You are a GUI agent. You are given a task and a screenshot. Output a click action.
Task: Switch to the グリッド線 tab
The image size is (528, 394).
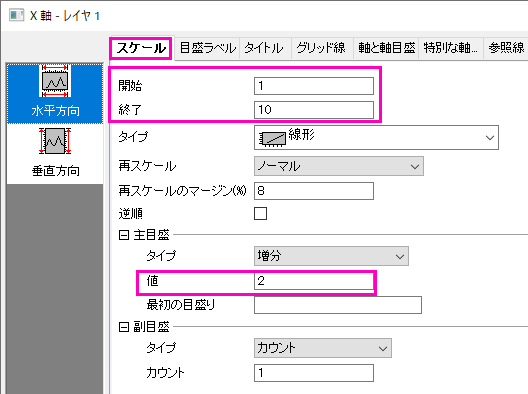321,48
